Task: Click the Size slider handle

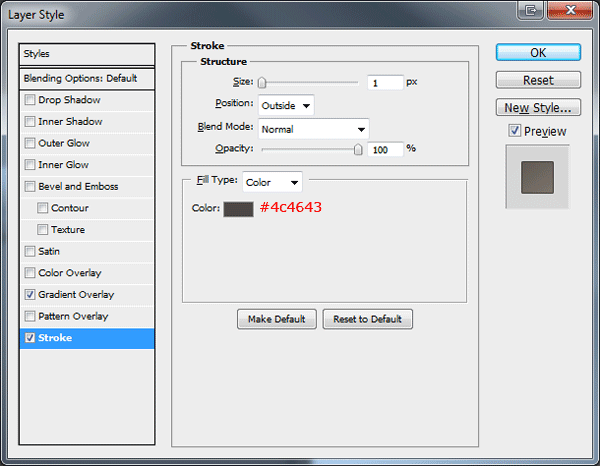Action: tap(262, 82)
